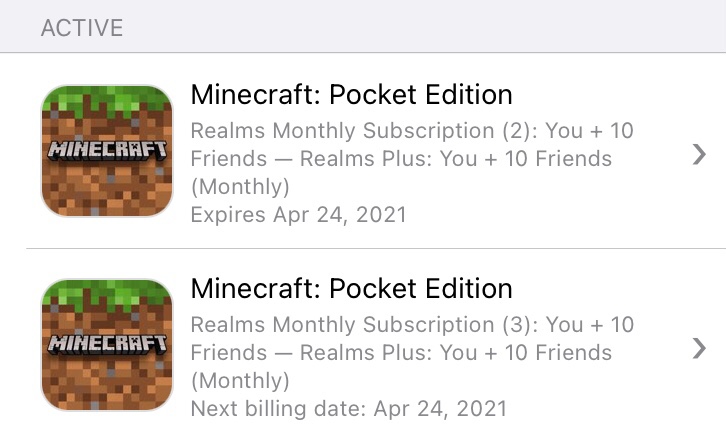This screenshot has height=430, width=726.
Task: Click the 'Friends — Realms Plus' line in Subscription (2)
Action: point(401,159)
